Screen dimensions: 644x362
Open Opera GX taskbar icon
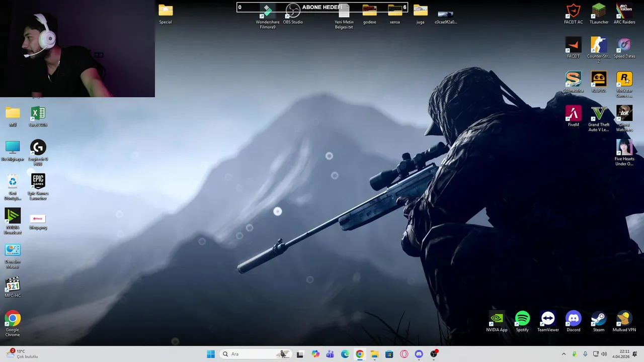(x=404, y=354)
